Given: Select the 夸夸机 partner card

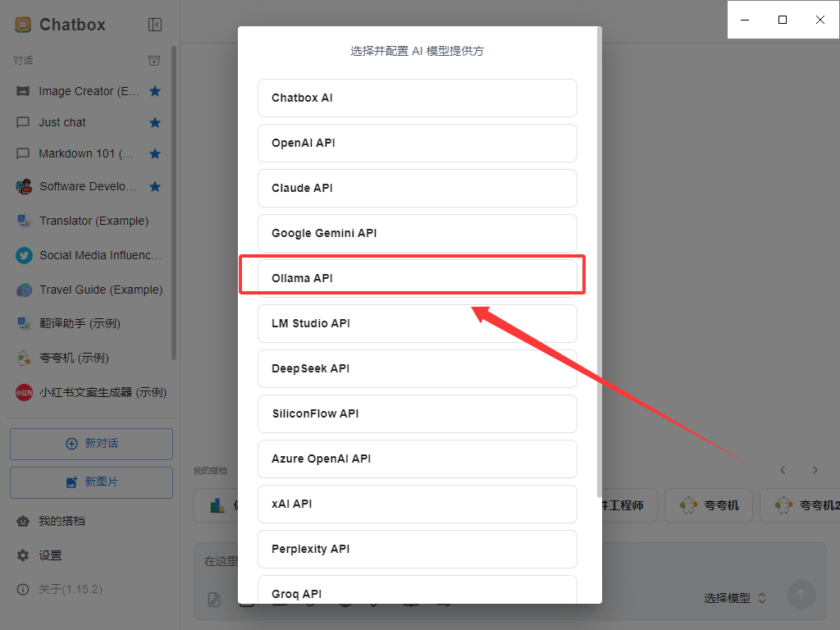Looking at the screenshot, I should (709, 505).
